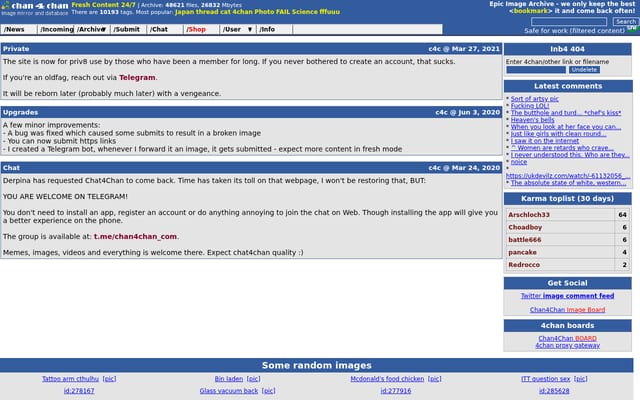Open 'Mcdonald's food chicken' image link
This screenshot has height=400, width=640.
pyautogui.click(x=387, y=379)
